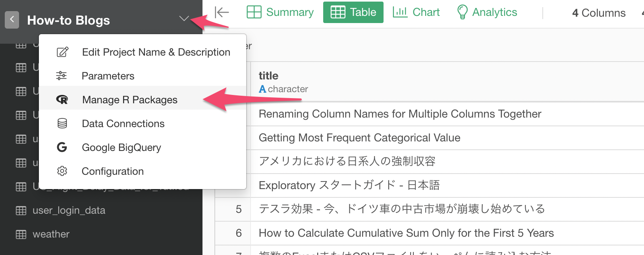644x255 pixels.
Task: Choose Edit Project Name & Description
Action: [x=156, y=52]
